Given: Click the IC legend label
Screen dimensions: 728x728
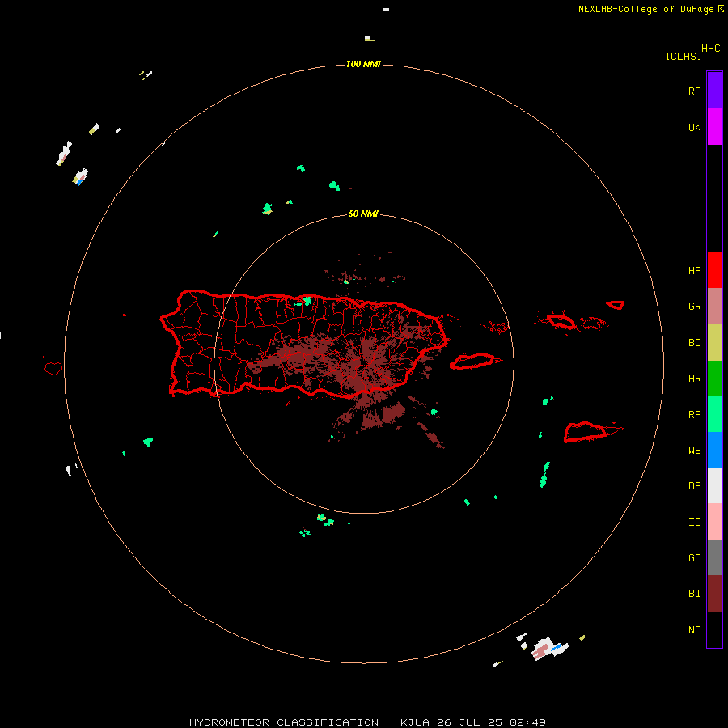Looking at the screenshot, I should point(694,522).
